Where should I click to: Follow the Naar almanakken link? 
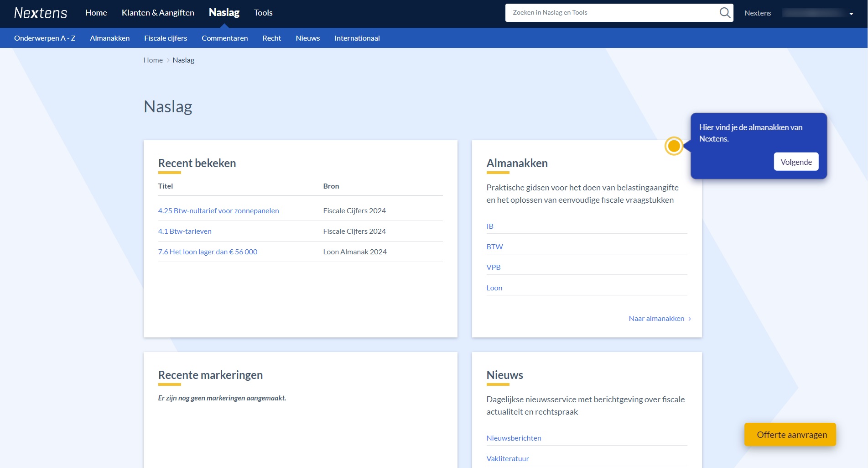tap(656, 319)
